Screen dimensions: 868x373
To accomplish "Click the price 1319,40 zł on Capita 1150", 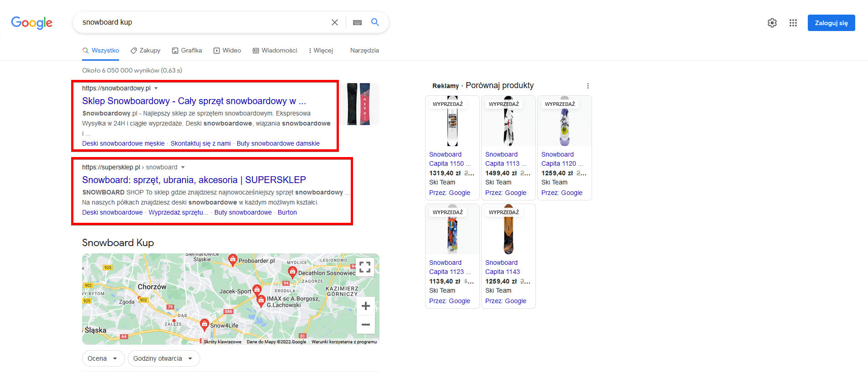I will coord(445,173).
